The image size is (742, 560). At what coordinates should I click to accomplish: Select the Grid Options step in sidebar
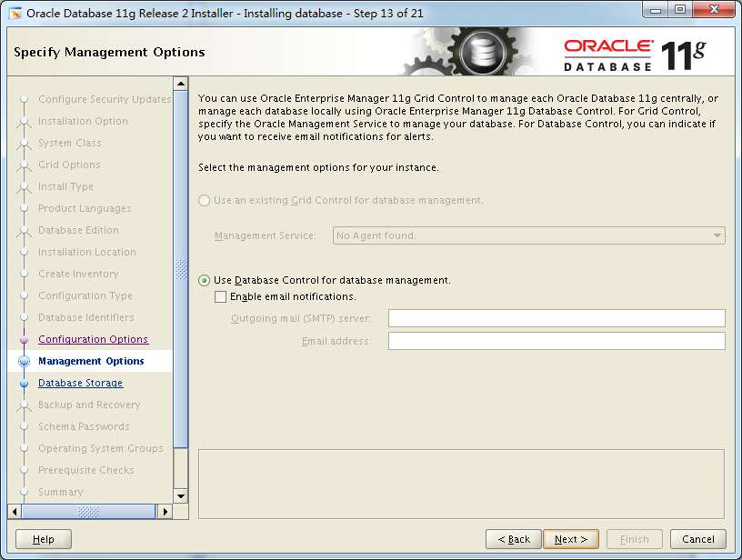click(x=70, y=165)
